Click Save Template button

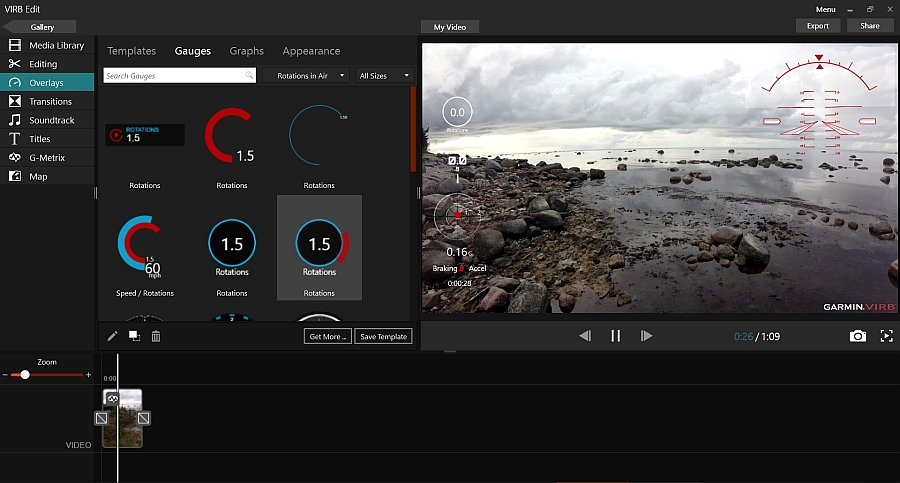pos(383,337)
